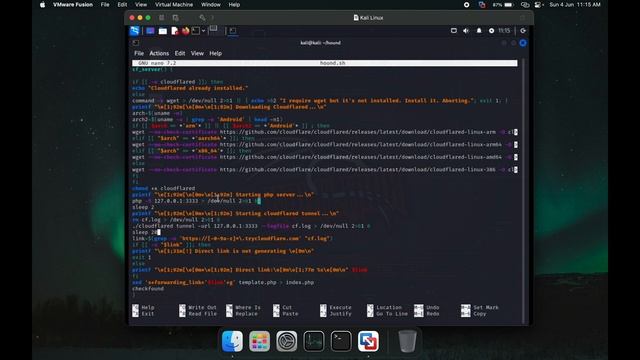This screenshot has width=640, height=360.
Task: Click the Kali Linux VM window title
Action: tap(368, 18)
